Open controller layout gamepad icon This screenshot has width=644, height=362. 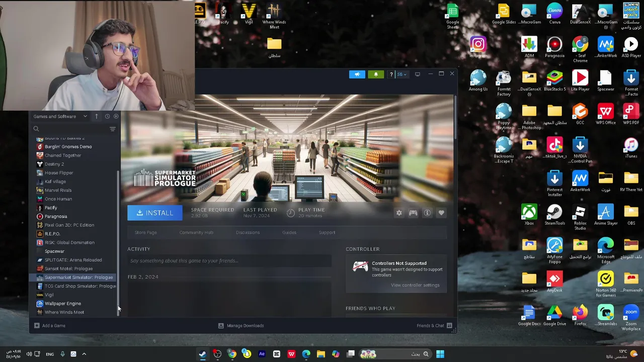413,213
